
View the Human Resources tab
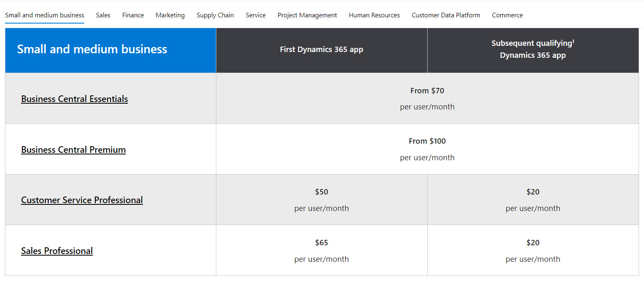pyautogui.click(x=374, y=15)
